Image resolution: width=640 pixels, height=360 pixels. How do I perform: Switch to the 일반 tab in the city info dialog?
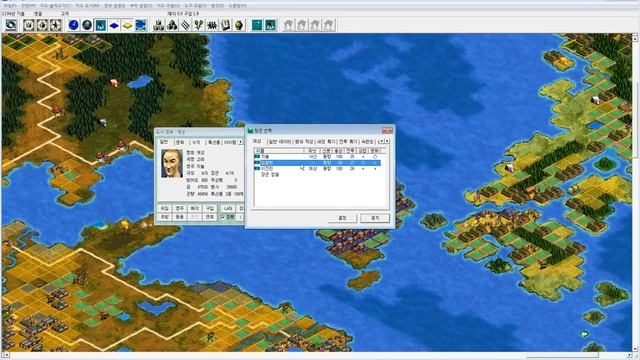click(164, 142)
